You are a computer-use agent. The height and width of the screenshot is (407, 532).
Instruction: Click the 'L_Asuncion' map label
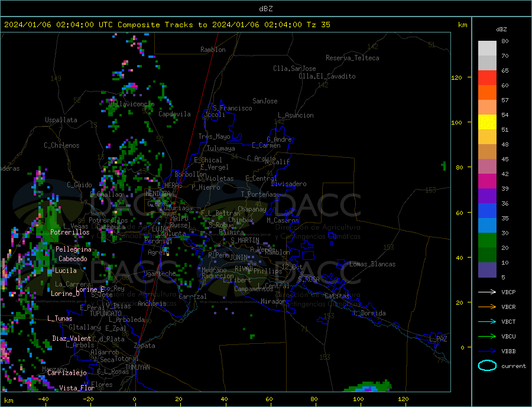click(296, 115)
